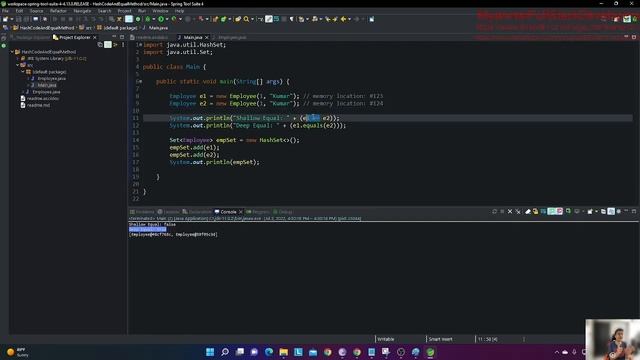This screenshot has width=640, height=360.
Task: Select the Project Explorer view tab
Action: coord(74,37)
